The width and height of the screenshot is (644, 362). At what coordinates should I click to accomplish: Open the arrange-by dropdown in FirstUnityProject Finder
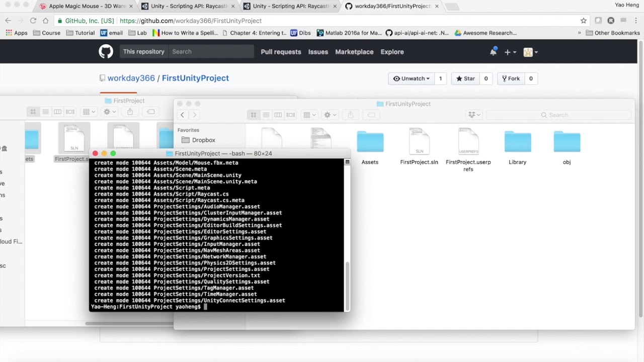coord(309,115)
